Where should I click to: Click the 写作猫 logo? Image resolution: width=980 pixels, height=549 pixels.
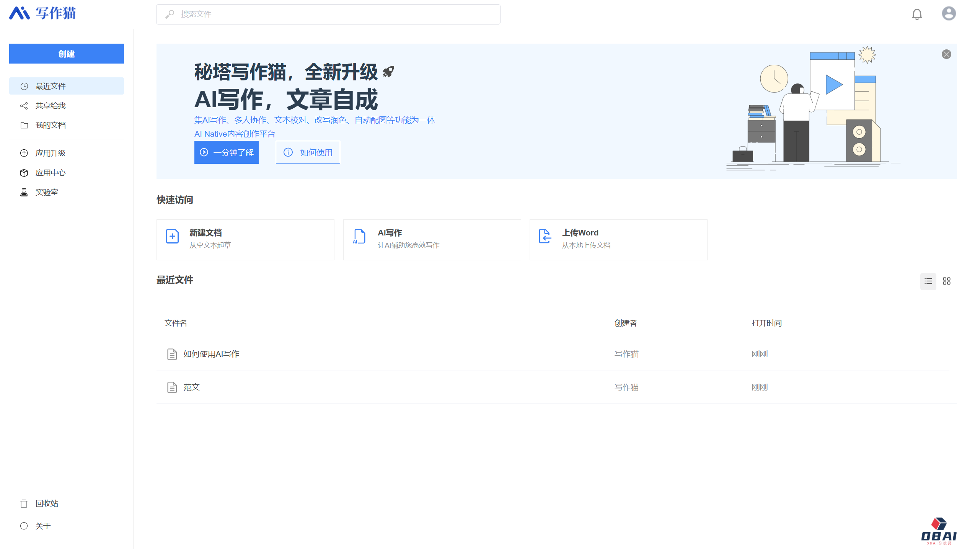pos(42,13)
